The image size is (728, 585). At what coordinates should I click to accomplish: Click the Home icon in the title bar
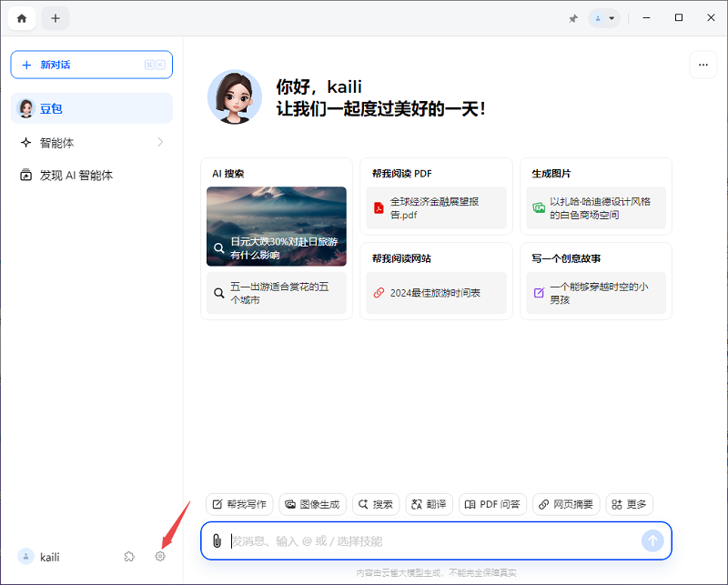(x=21, y=18)
